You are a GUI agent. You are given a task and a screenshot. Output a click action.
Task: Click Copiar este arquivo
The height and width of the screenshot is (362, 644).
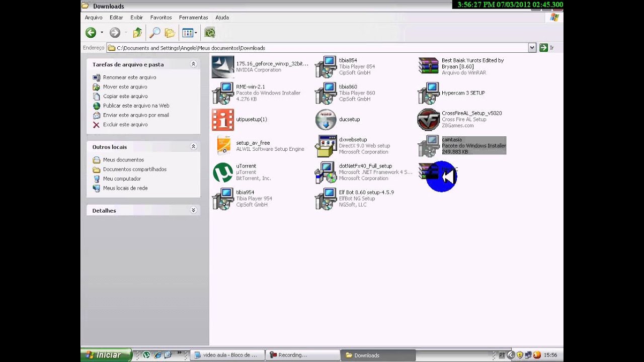click(125, 97)
